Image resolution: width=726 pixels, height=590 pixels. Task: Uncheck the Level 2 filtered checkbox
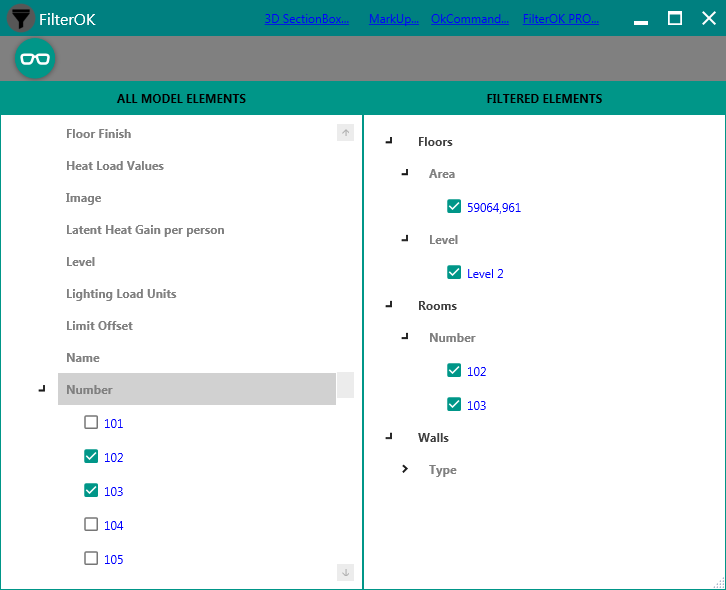point(454,273)
